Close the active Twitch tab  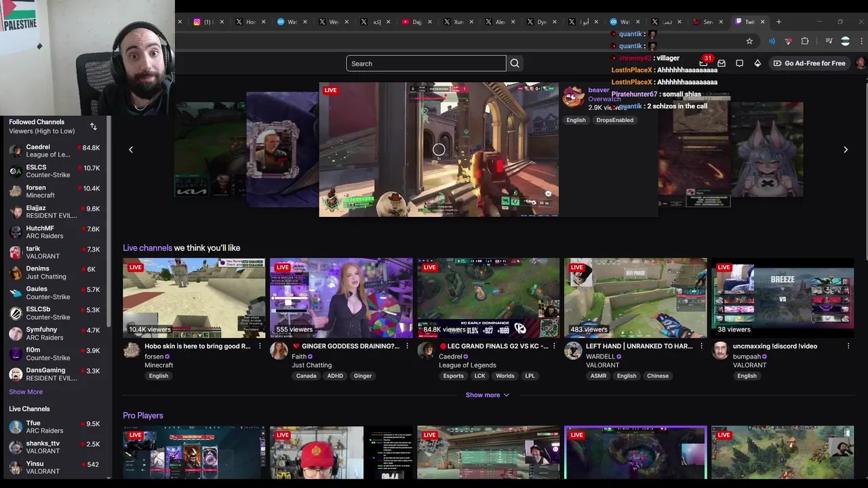[x=762, y=22]
